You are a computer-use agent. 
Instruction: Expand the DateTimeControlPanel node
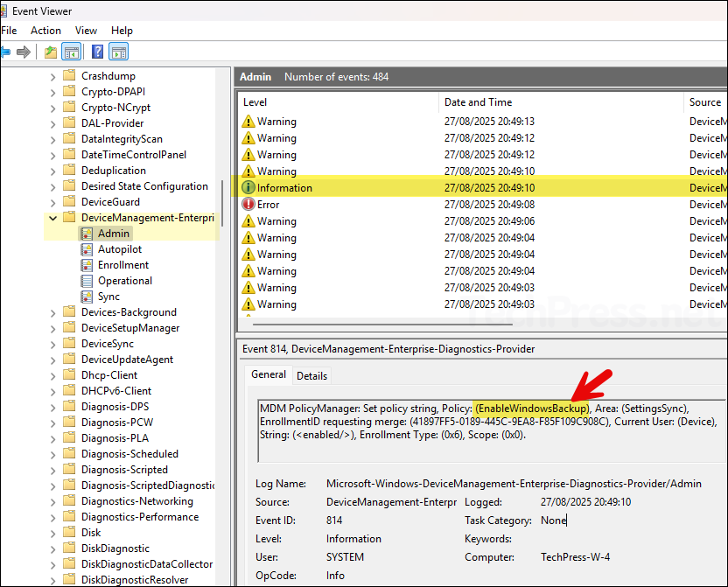click(52, 156)
